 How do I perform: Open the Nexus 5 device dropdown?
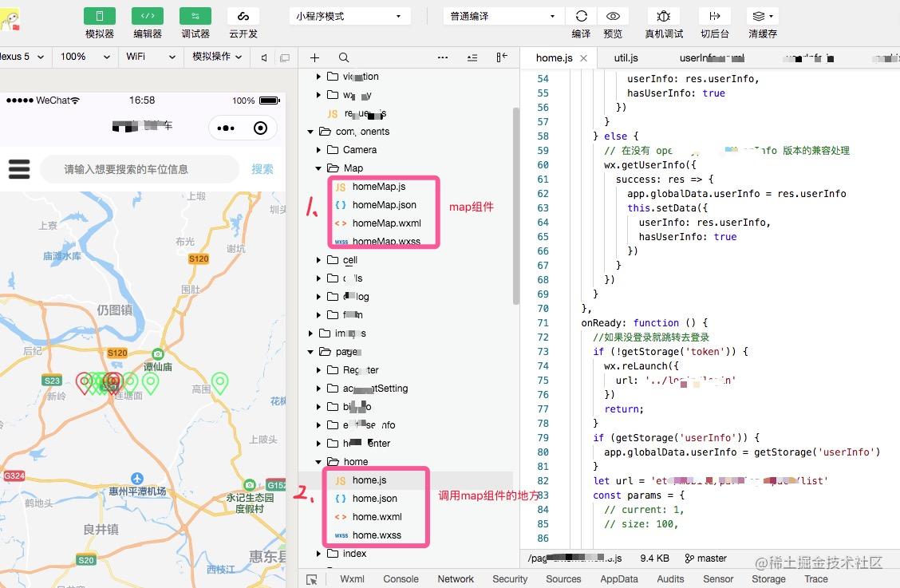tap(22, 57)
